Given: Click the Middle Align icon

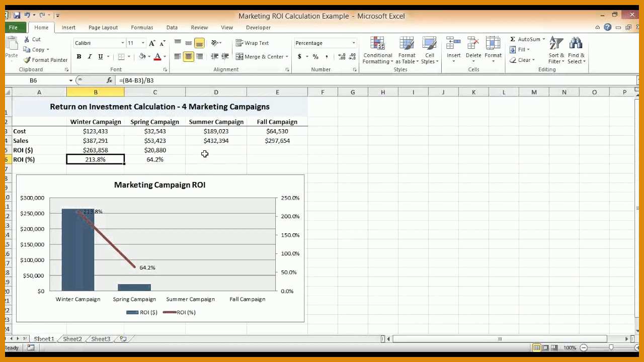Looking at the screenshot, I should point(189,43).
